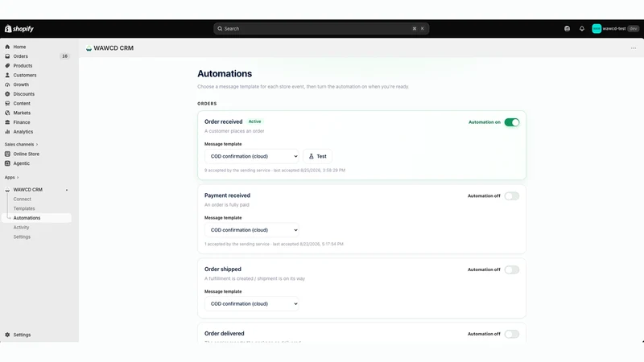The height and width of the screenshot is (362, 644).
Task: Click the WAWCD CRM header logo
Action: [x=89, y=48]
